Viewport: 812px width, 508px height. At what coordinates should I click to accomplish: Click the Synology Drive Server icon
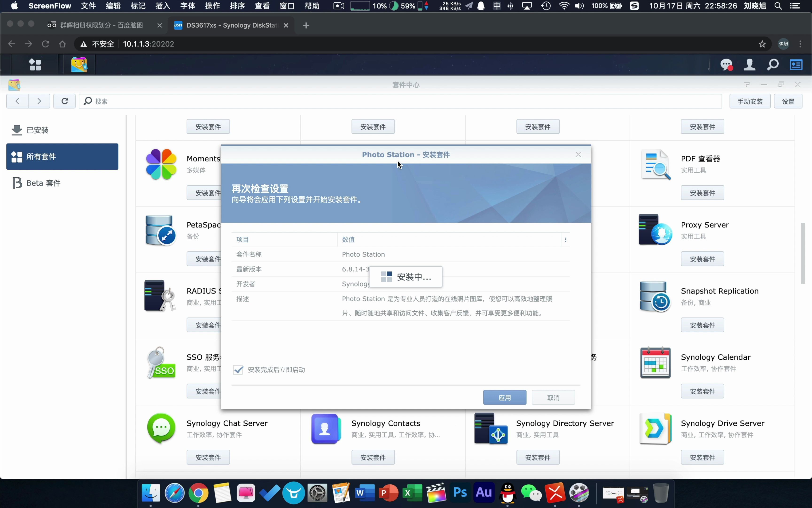655,428
